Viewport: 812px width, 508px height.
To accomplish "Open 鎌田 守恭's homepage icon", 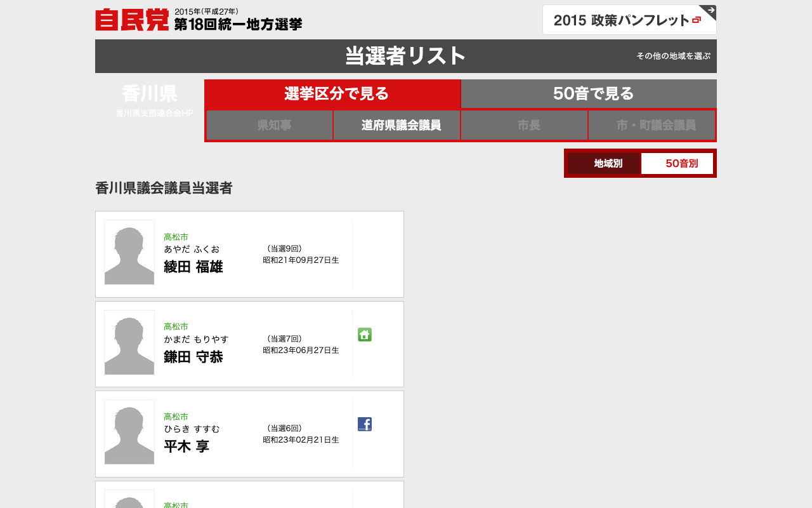I will [365, 335].
